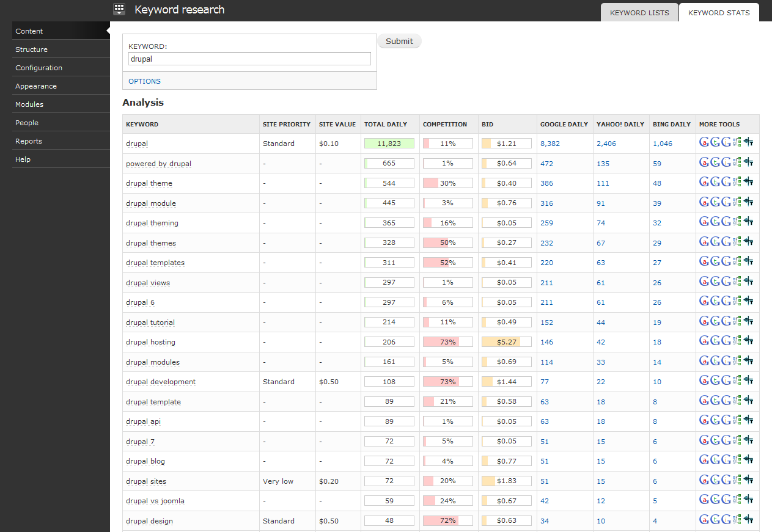Open Google AdWords icon for 'drupal tutorial'
Screen dimensions: 772x532
click(704, 322)
